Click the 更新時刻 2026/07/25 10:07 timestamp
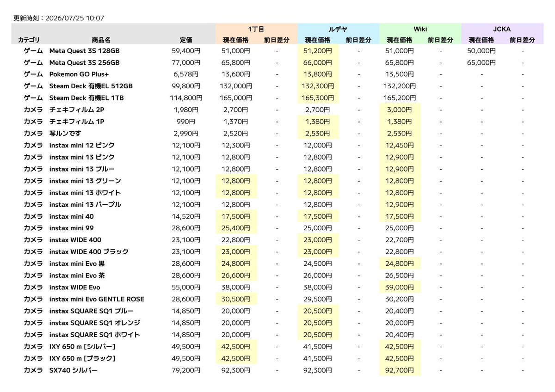This screenshot has width=555, height=392. [x=59, y=18]
